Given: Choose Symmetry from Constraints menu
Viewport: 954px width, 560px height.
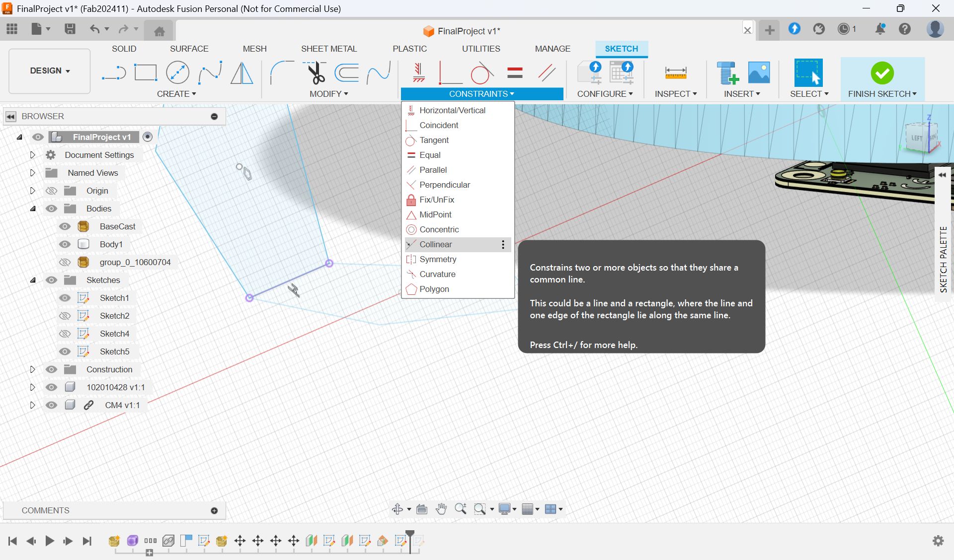Looking at the screenshot, I should pyautogui.click(x=457, y=259).
